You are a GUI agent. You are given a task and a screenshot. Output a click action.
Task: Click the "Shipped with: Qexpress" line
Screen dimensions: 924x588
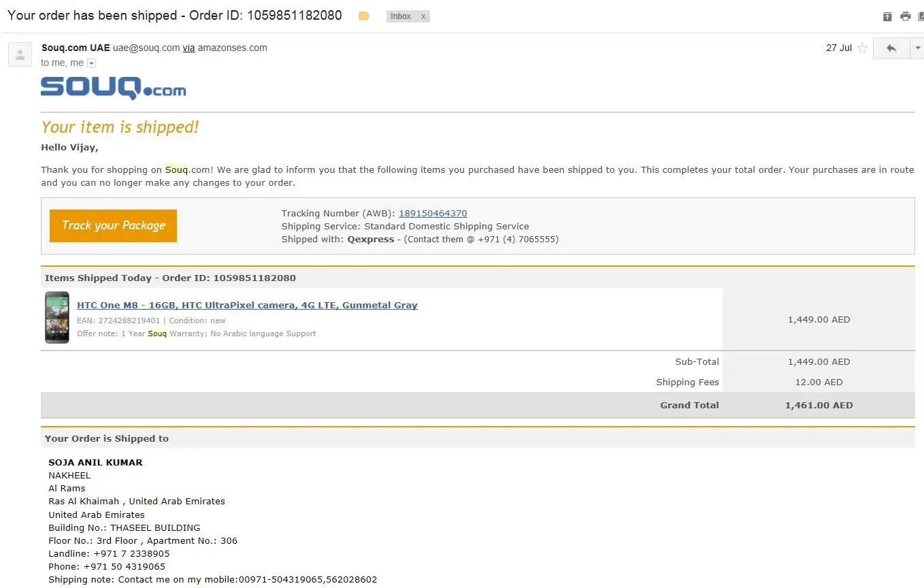(x=420, y=240)
